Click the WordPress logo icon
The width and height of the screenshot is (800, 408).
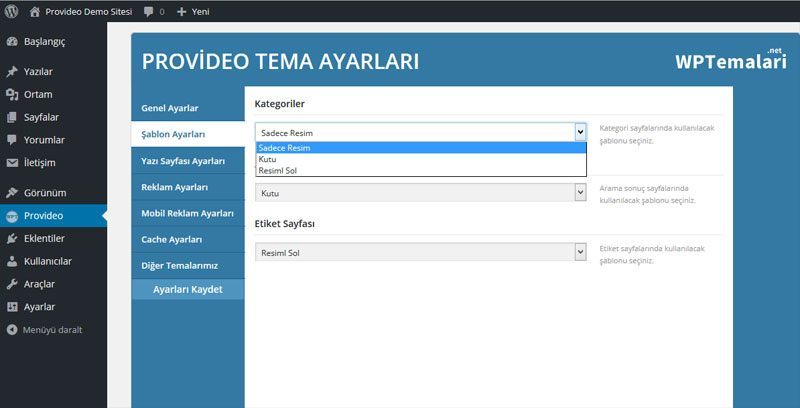pos(11,11)
